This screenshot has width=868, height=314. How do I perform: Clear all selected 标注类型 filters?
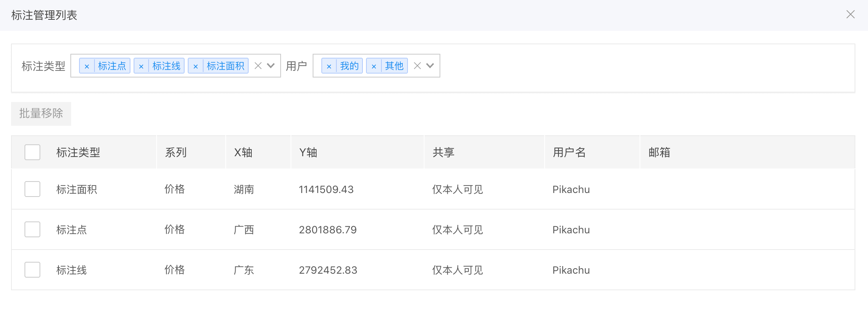258,66
